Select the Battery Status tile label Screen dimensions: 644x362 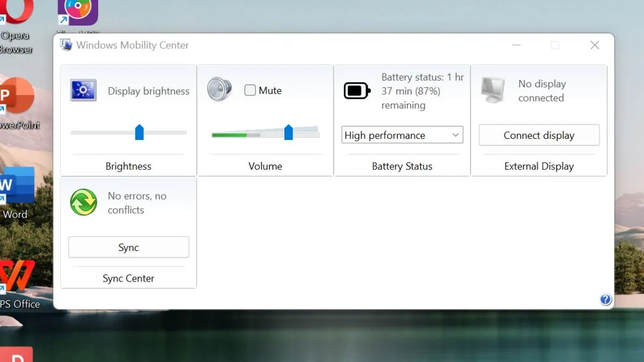(402, 166)
